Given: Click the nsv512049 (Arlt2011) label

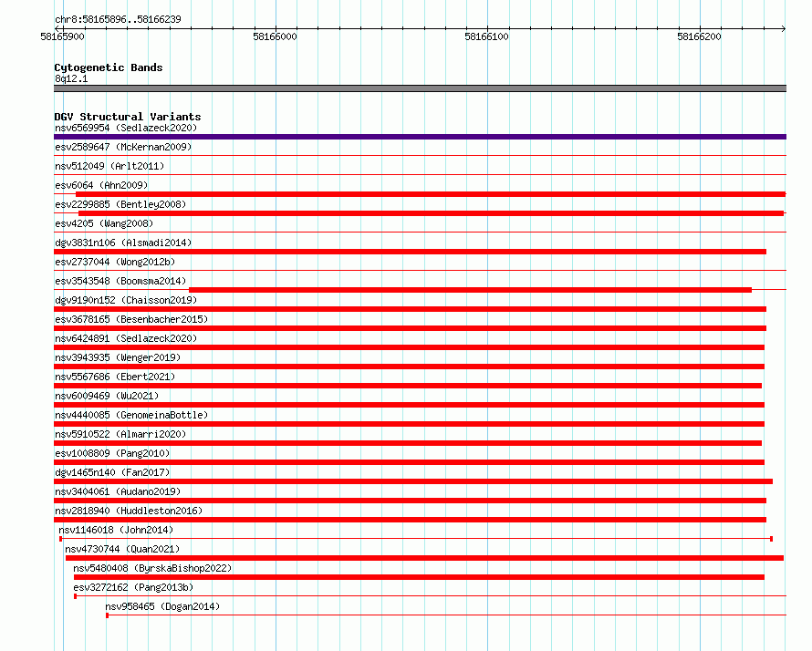Looking at the screenshot, I should pyautogui.click(x=109, y=166).
